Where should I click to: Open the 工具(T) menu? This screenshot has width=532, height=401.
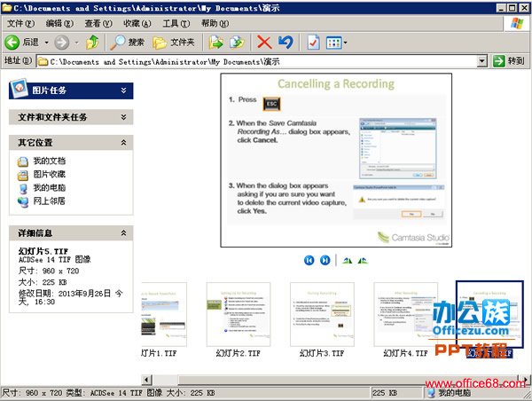pyautogui.click(x=176, y=23)
